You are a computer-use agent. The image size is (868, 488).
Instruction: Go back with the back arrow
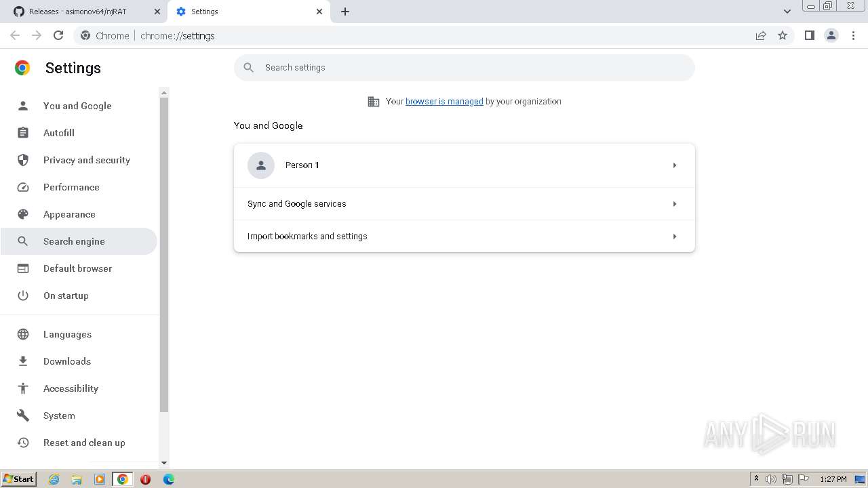pyautogui.click(x=15, y=35)
